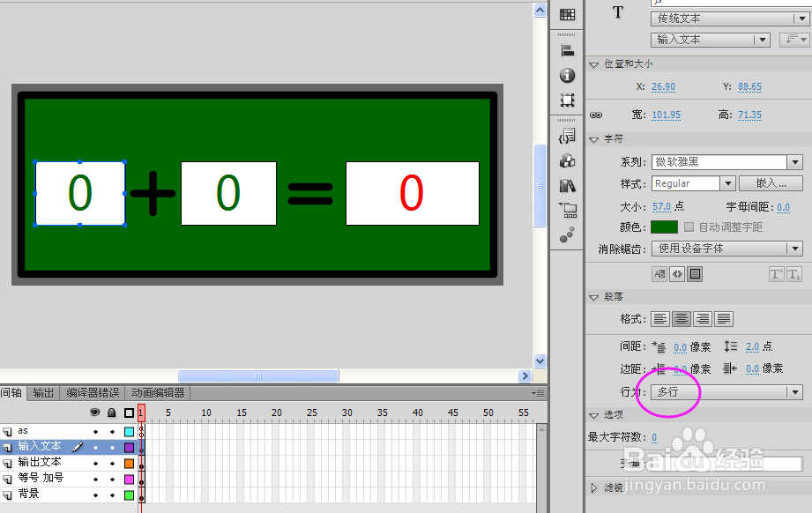Open the Components panel icon
The height and width of the screenshot is (513, 812).
click(x=567, y=162)
